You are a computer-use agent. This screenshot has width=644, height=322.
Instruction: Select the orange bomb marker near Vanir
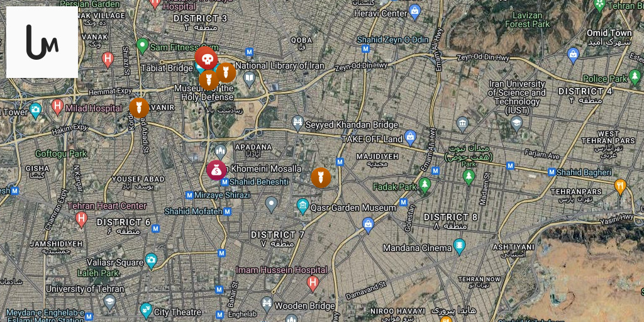point(139,108)
